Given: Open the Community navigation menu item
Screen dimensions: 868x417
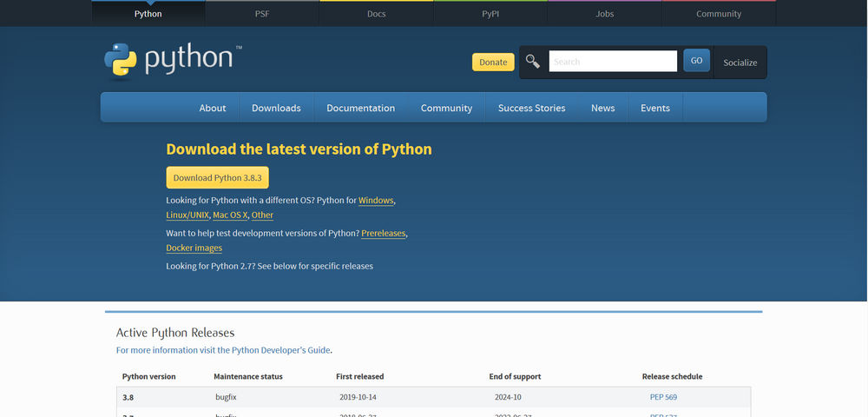Looking at the screenshot, I should pos(446,108).
